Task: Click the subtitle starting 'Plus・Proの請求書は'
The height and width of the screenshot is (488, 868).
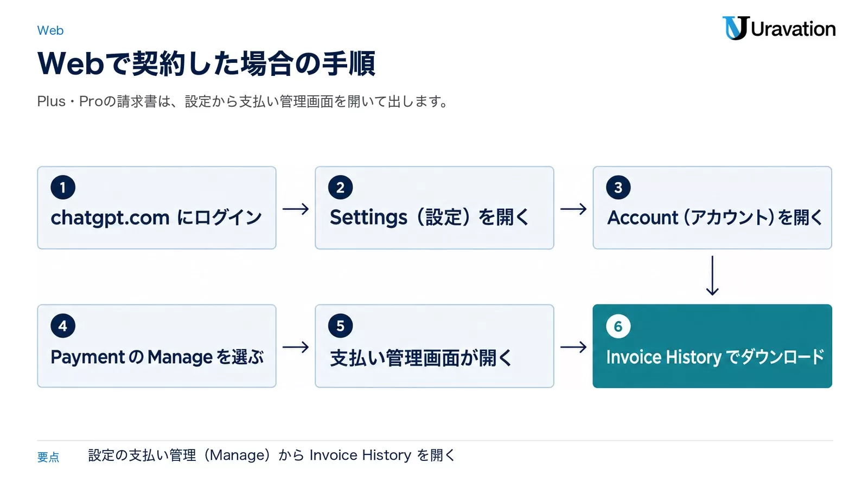Action: point(242,101)
